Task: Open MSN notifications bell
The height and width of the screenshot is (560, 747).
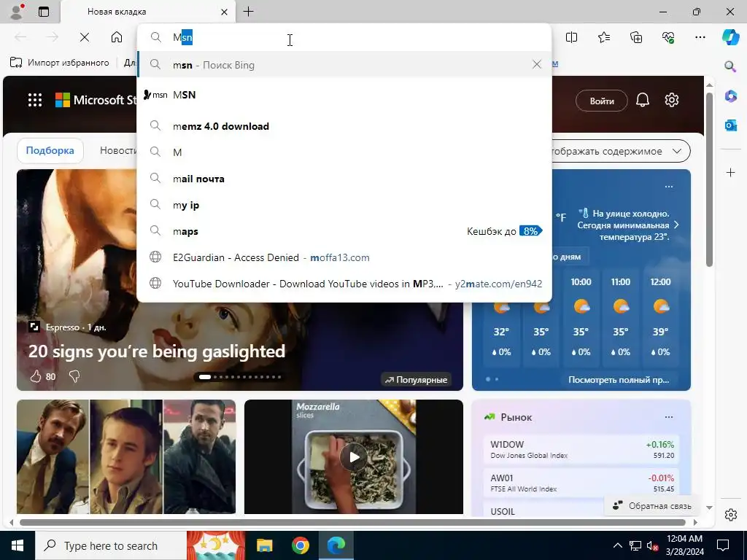Action: coord(643,100)
